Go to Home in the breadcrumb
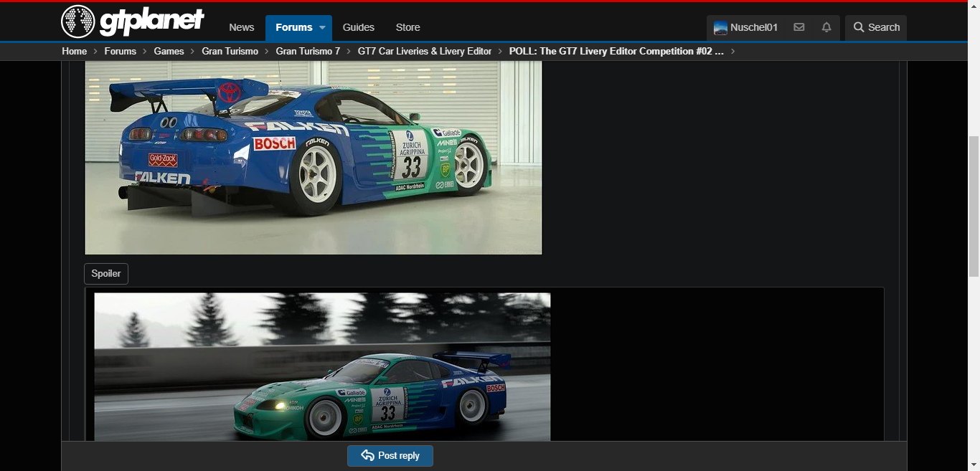This screenshot has height=471, width=980. [75, 51]
